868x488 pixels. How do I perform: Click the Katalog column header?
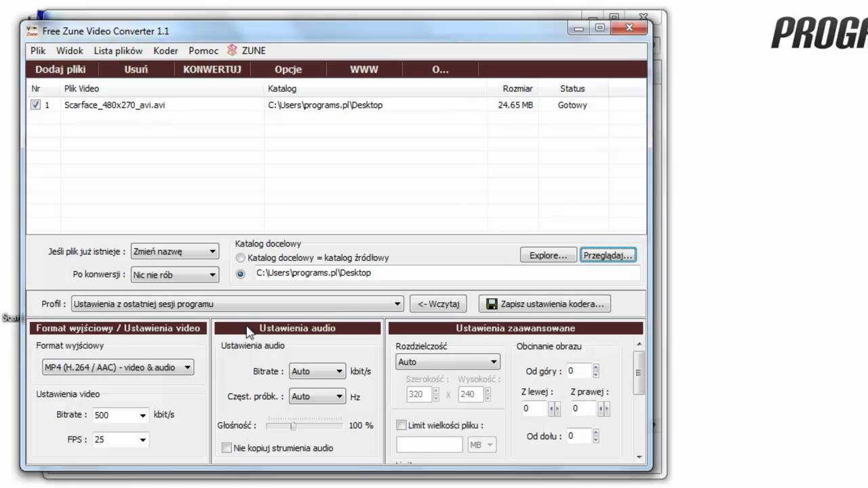click(376, 89)
